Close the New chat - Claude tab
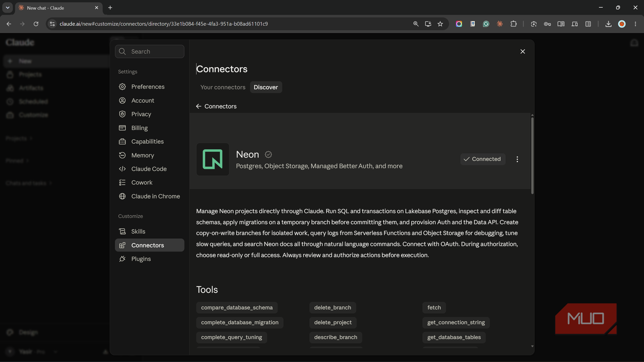 [97, 8]
